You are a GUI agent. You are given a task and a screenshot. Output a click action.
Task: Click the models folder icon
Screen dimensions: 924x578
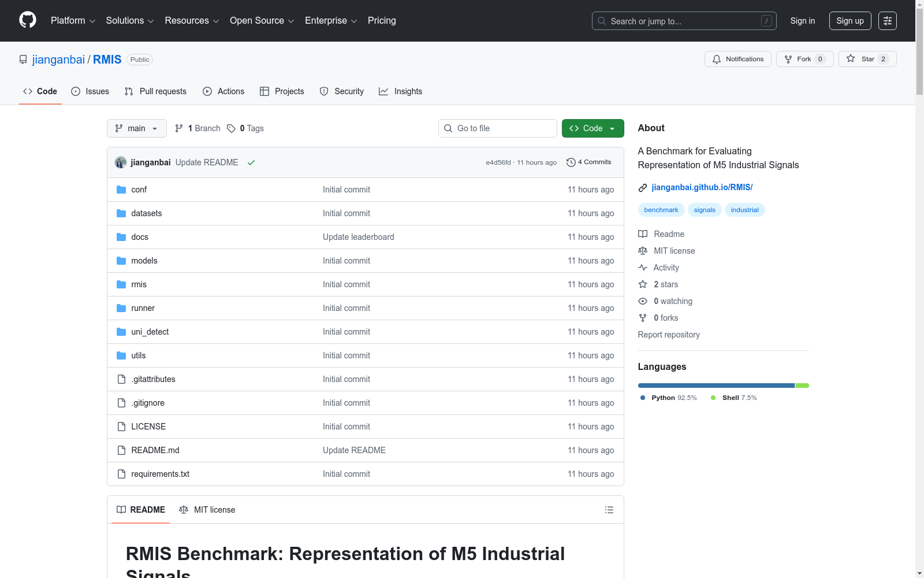[x=121, y=261]
